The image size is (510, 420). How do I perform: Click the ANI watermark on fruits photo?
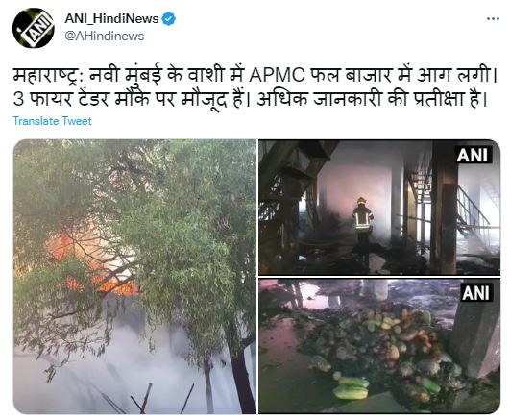click(475, 293)
